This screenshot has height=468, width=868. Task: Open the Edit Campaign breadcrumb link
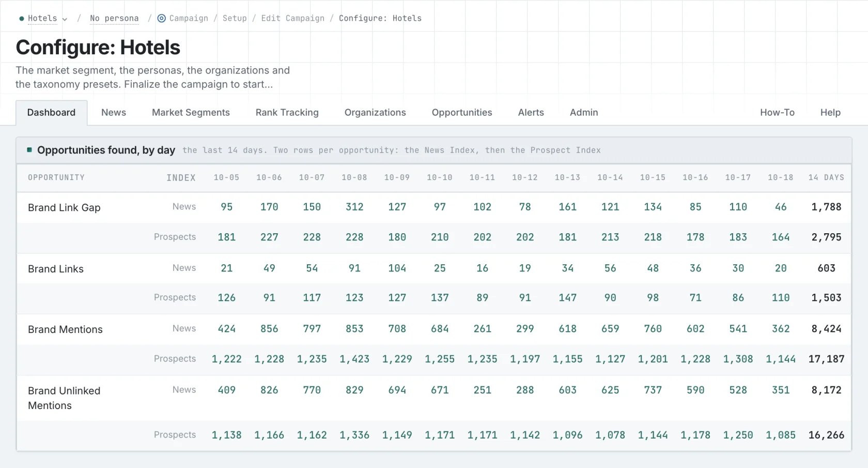[x=293, y=18]
